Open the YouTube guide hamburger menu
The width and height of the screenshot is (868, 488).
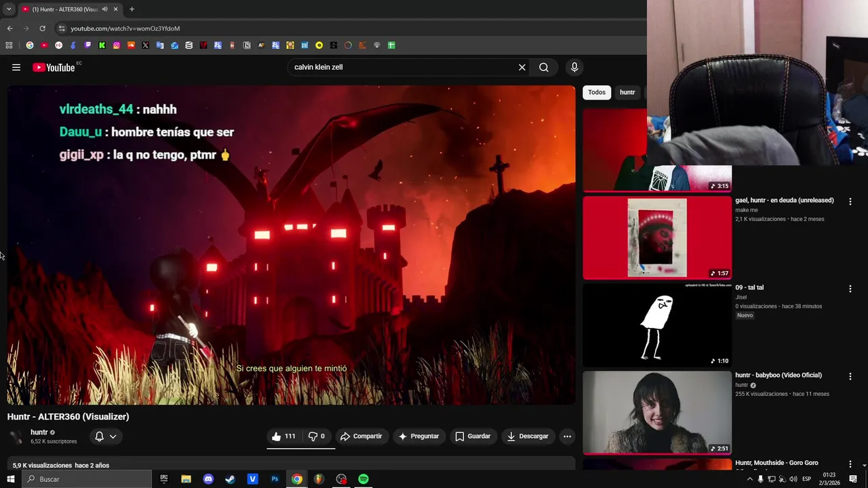(16, 67)
